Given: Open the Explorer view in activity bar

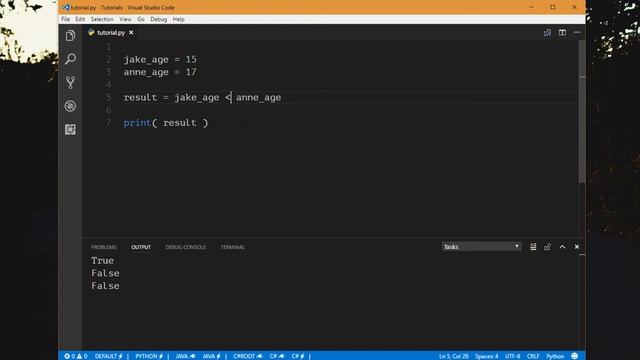Looking at the screenshot, I should (x=70, y=36).
